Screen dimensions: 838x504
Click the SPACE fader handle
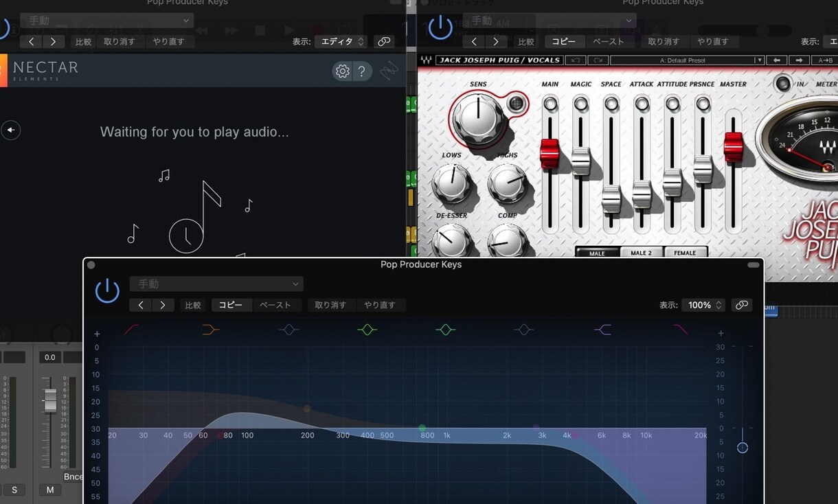[x=611, y=198]
